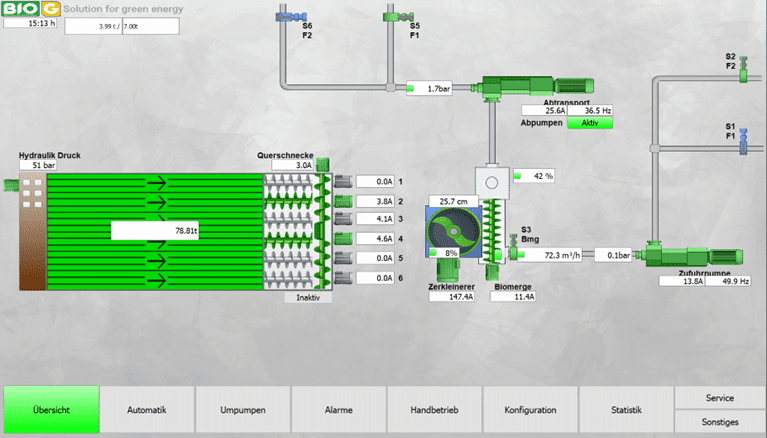Image resolution: width=767 pixels, height=438 pixels.
Task: Click the 51 bar hydraulic pressure value
Action: coord(38,165)
